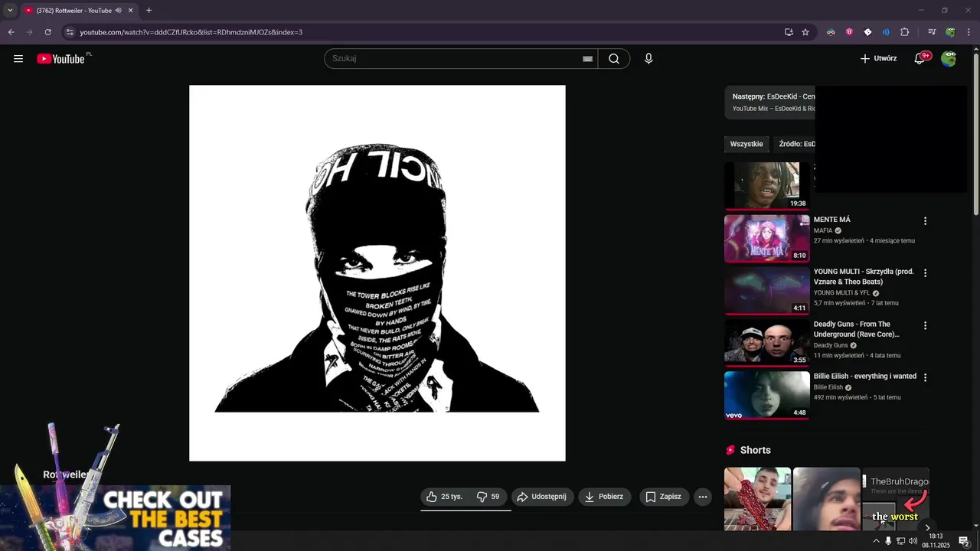
Task: Go back with browser back arrow
Action: 11,32
